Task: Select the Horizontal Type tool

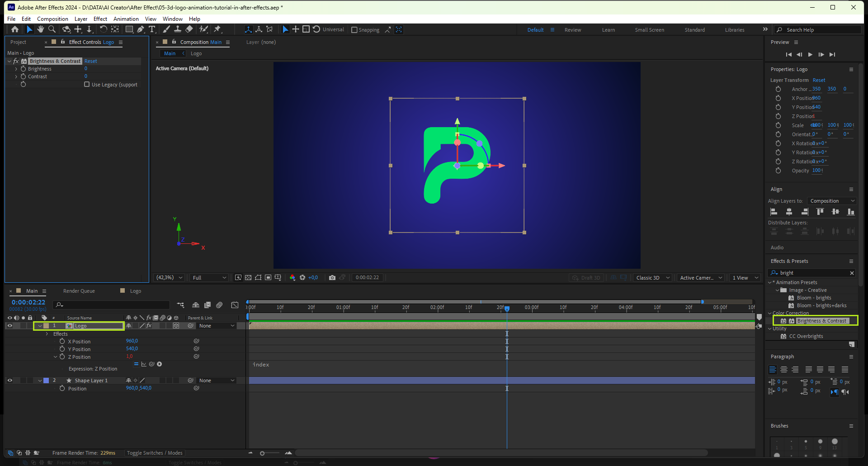Action: [x=152, y=29]
